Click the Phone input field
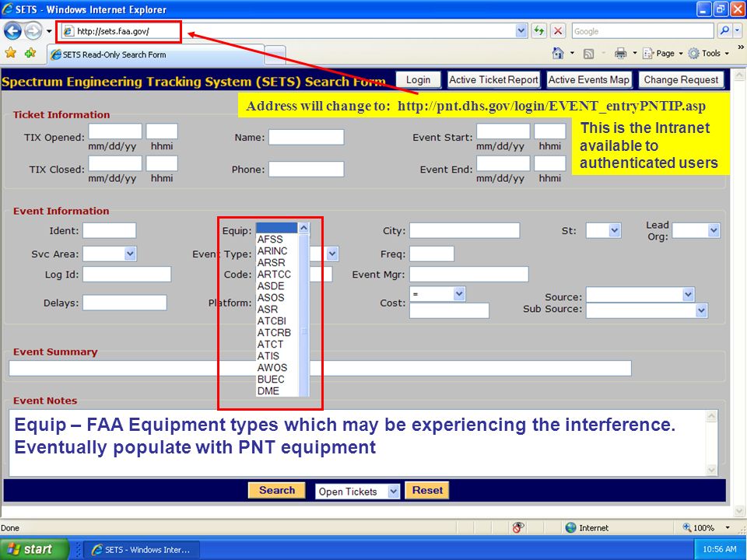 [306, 169]
